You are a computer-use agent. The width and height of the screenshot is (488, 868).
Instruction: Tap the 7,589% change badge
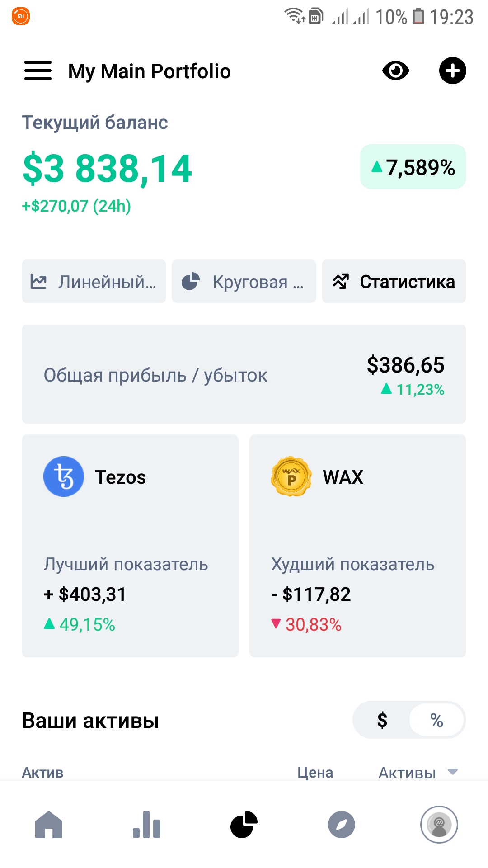(x=413, y=167)
